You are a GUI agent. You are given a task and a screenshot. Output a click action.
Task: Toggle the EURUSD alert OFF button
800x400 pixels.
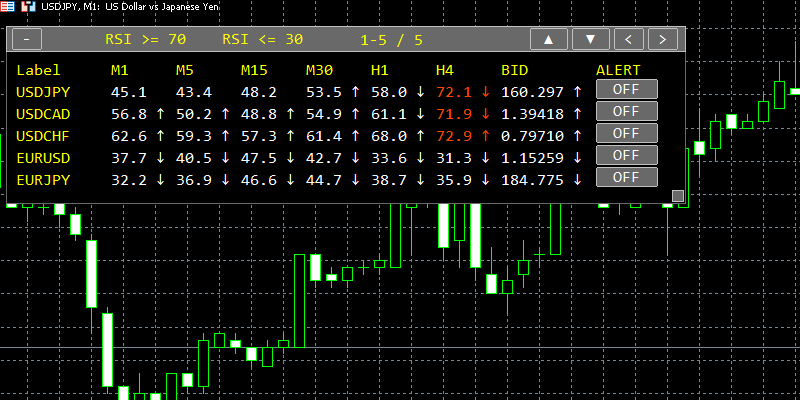(x=627, y=155)
